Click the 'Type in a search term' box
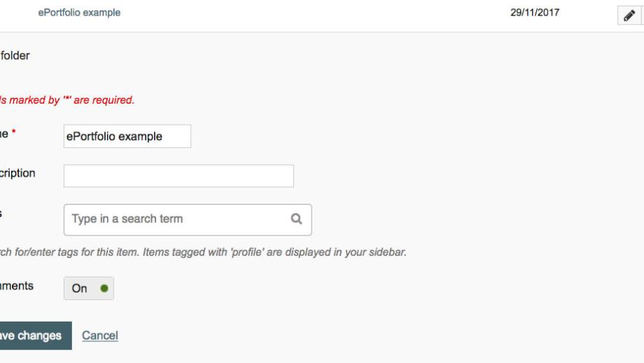Image resolution: width=644 pixels, height=363 pixels. click(x=188, y=219)
